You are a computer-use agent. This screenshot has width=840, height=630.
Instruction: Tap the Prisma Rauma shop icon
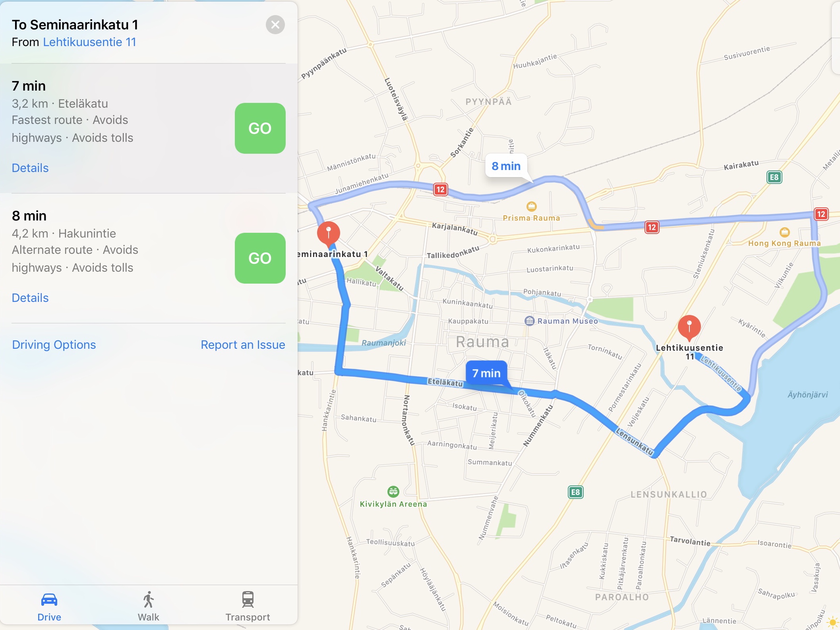[531, 207]
